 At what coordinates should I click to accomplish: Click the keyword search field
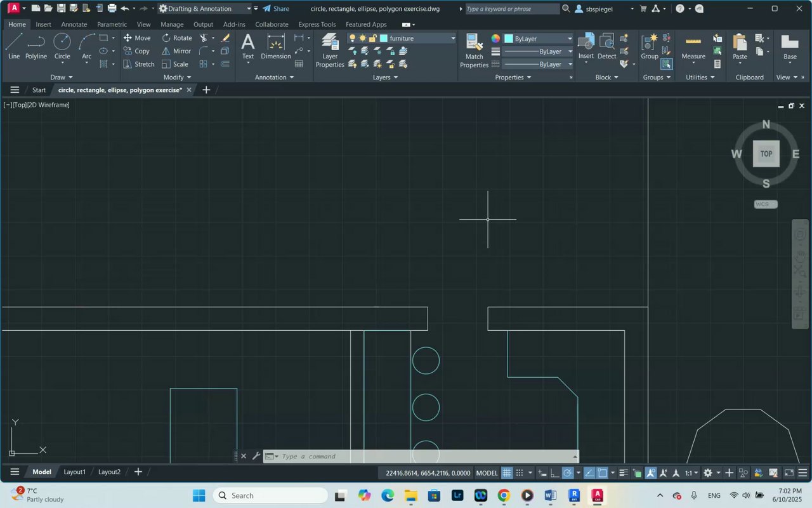click(x=513, y=8)
